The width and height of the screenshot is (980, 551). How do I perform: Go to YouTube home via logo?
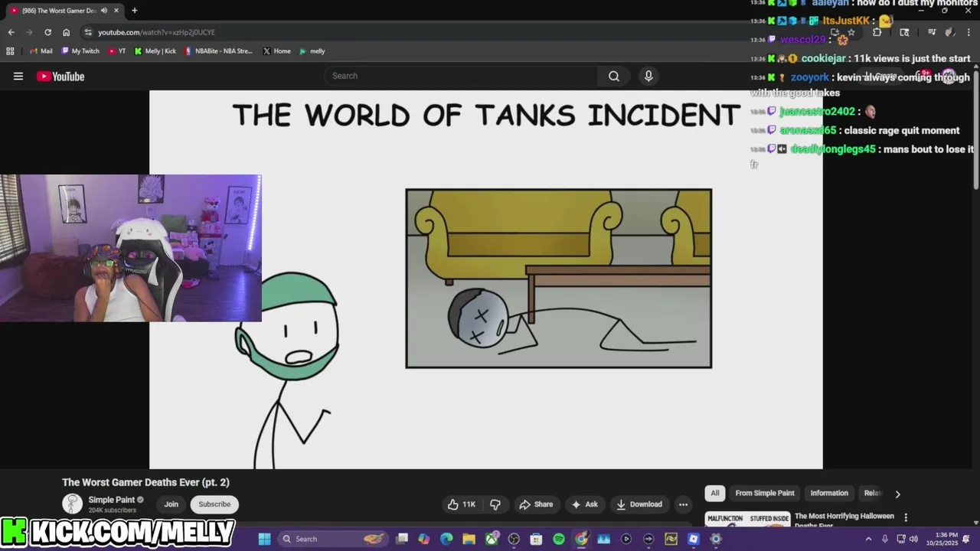point(60,76)
